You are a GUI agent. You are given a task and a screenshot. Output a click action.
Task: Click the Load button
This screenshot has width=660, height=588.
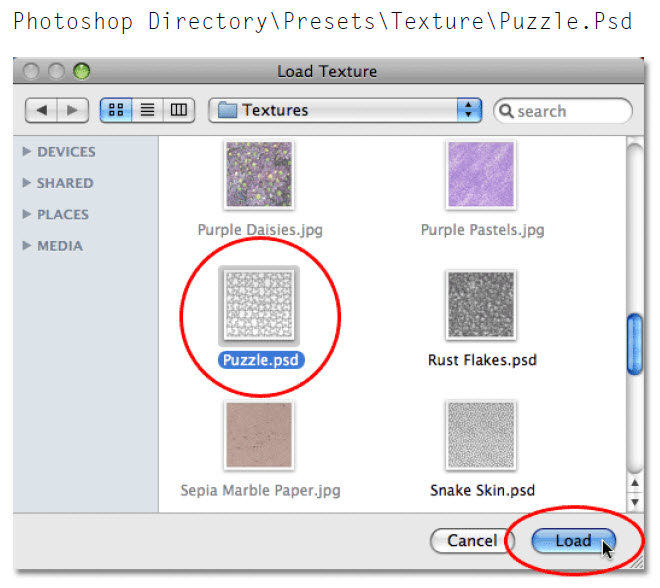point(573,541)
